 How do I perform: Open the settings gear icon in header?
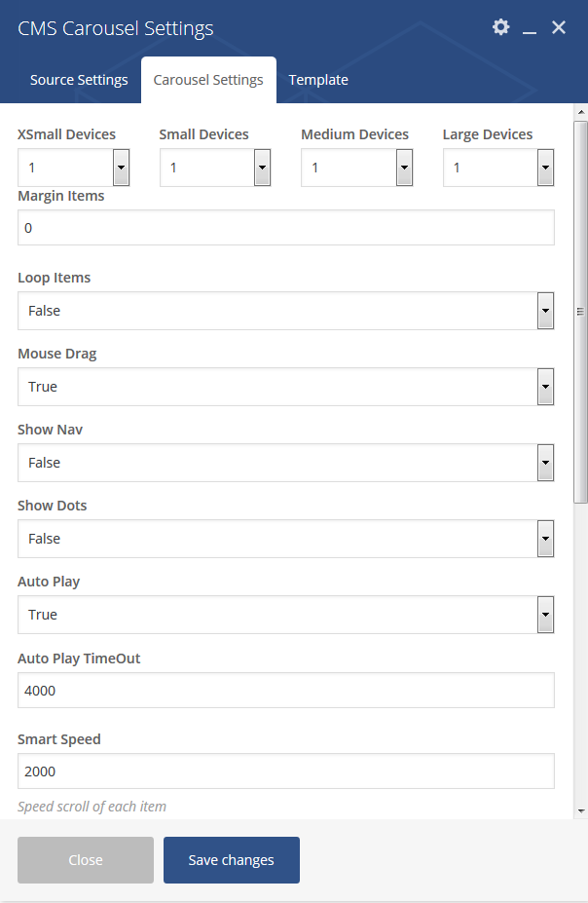click(x=501, y=27)
